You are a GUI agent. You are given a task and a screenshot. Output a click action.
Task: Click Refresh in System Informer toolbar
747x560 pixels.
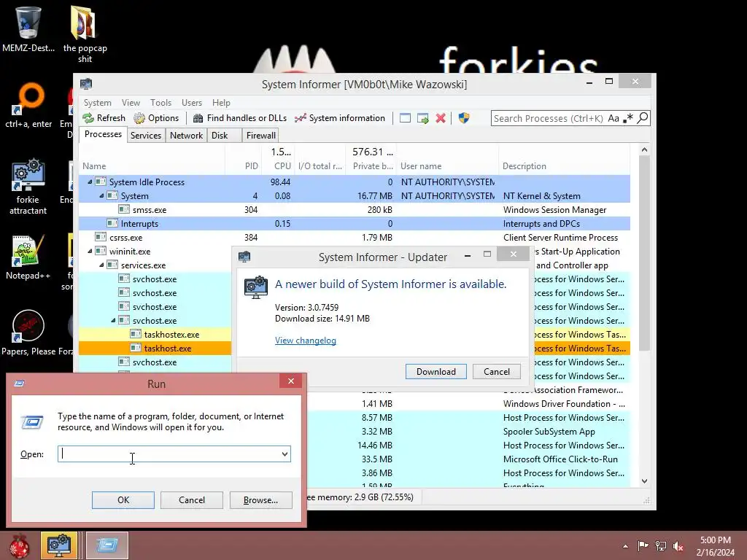pyautogui.click(x=104, y=118)
